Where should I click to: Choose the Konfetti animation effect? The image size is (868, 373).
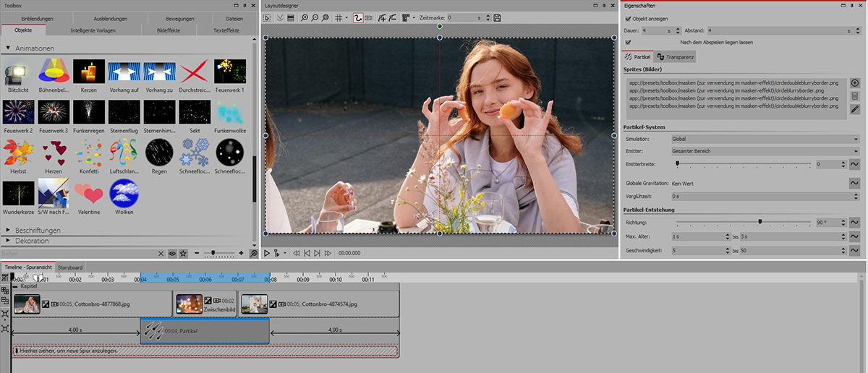tap(87, 152)
